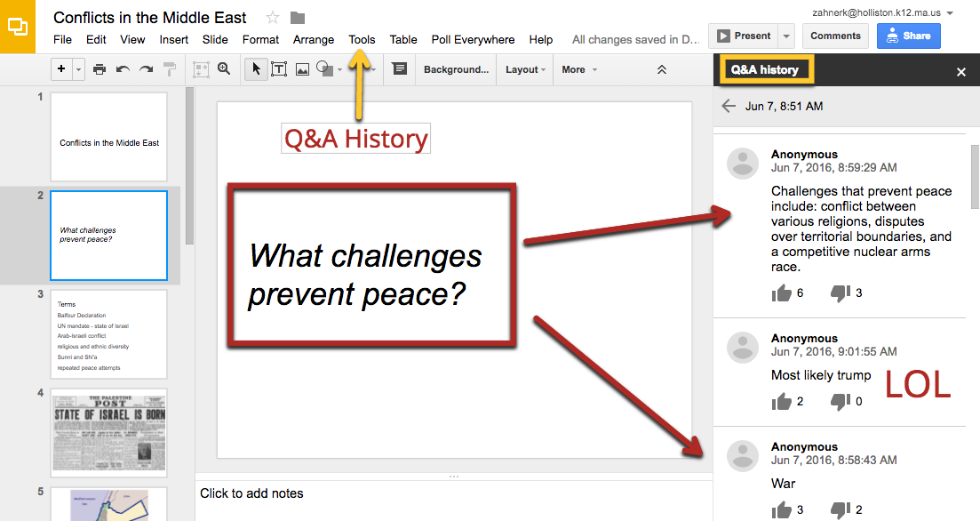Thumbs up the 'Most likely trump' answer
This screenshot has width=980, height=521.
(x=781, y=402)
